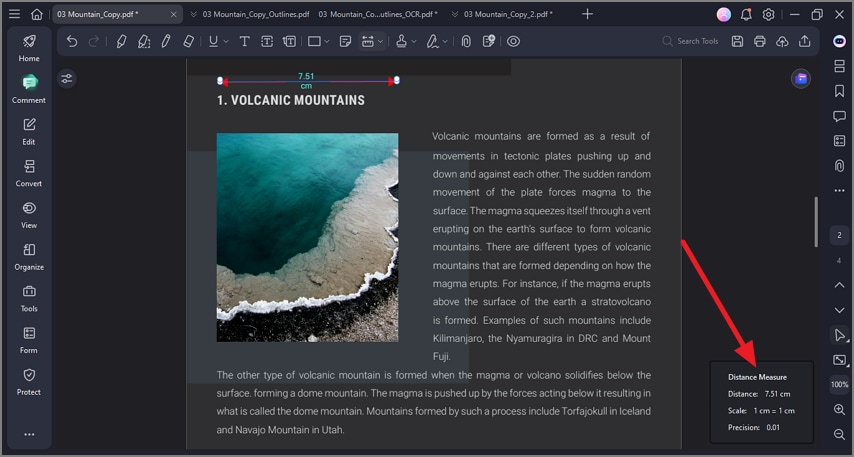Image resolution: width=854 pixels, height=457 pixels.
Task: Print the document
Action: (x=760, y=41)
